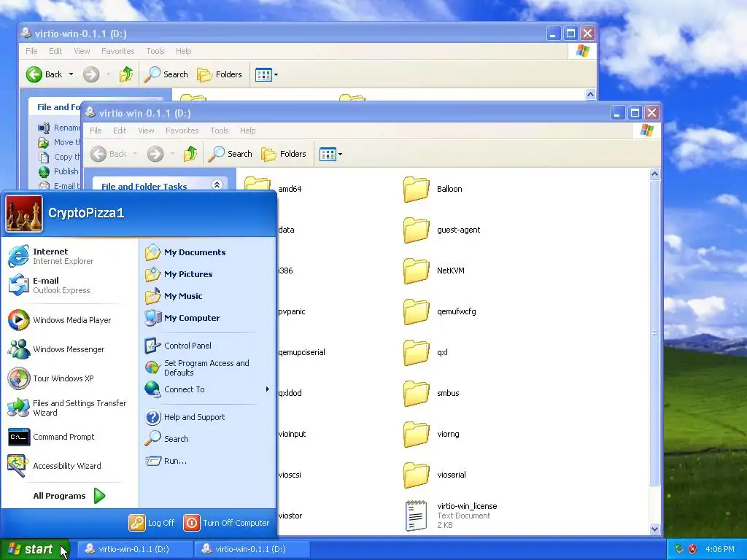Open Help menu in front window
The image size is (747, 560).
(248, 131)
